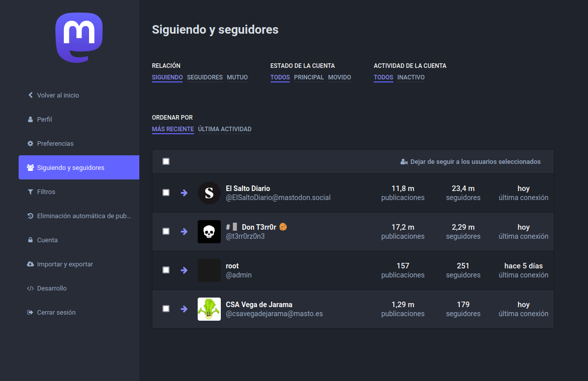Switch to the Mutuo relationship filter
The height and width of the screenshot is (381, 588).
(237, 77)
